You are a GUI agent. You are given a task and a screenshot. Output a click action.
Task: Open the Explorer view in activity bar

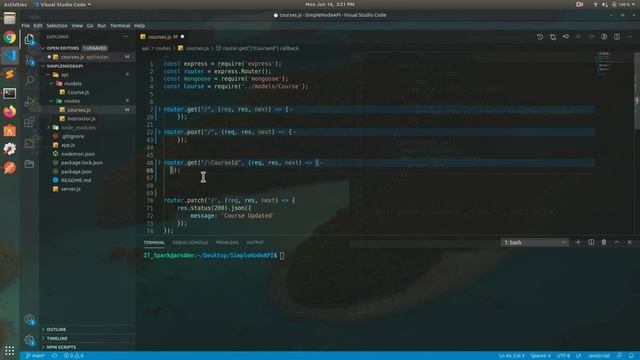tap(29, 40)
